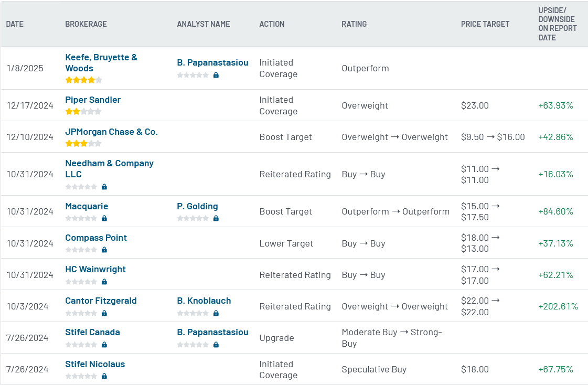
Task: Click the +62.21% upside value
Action: [x=556, y=275]
